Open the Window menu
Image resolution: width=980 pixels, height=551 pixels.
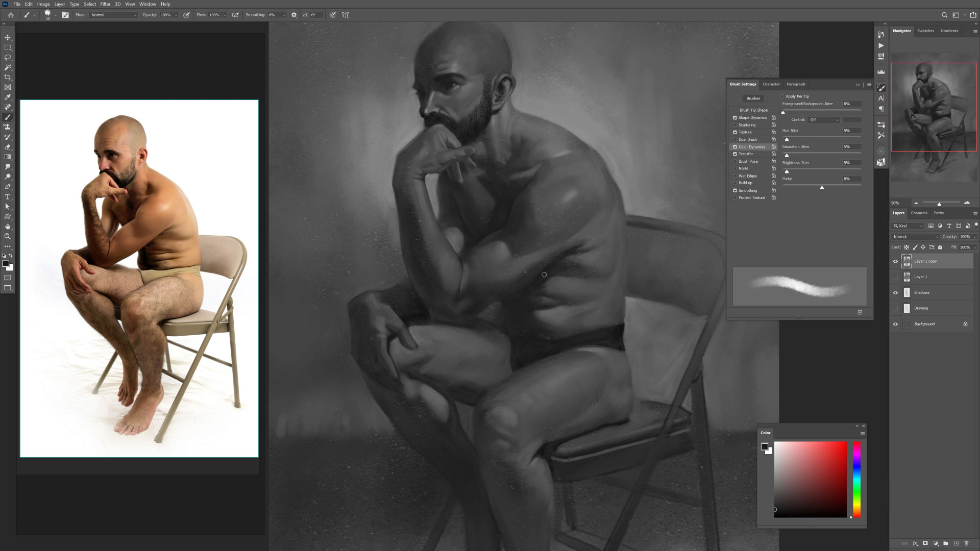(148, 4)
